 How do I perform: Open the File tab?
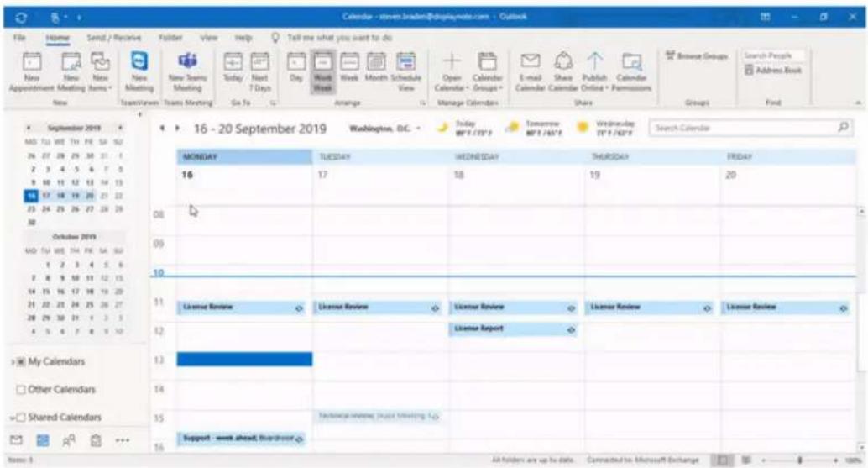19,38
